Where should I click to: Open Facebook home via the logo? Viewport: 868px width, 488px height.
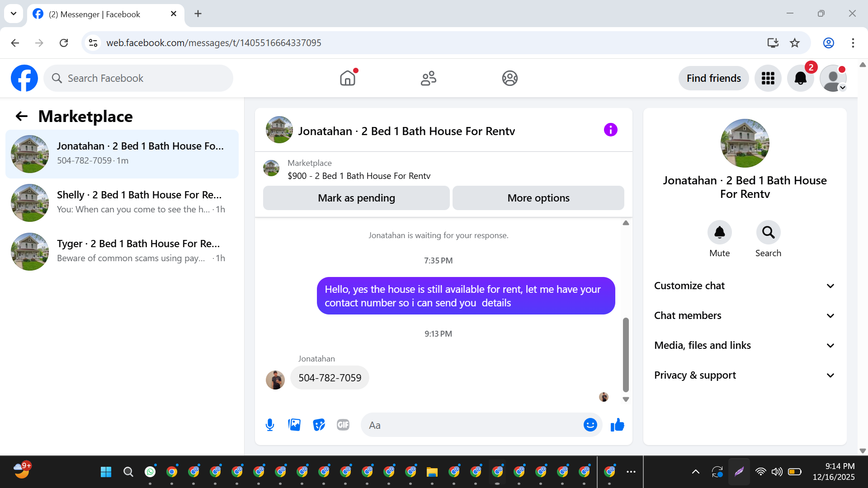pos(24,78)
